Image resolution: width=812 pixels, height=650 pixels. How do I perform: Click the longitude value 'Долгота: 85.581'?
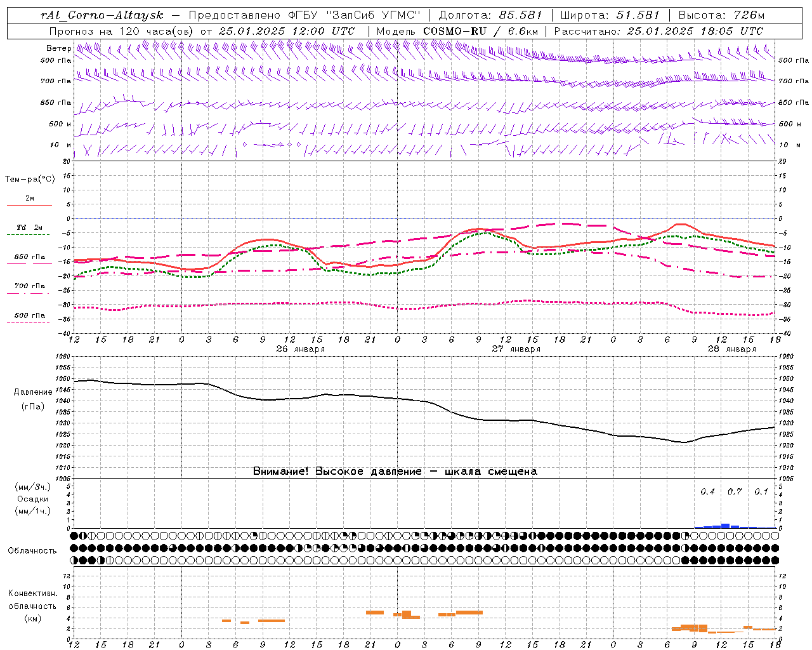pos(492,15)
